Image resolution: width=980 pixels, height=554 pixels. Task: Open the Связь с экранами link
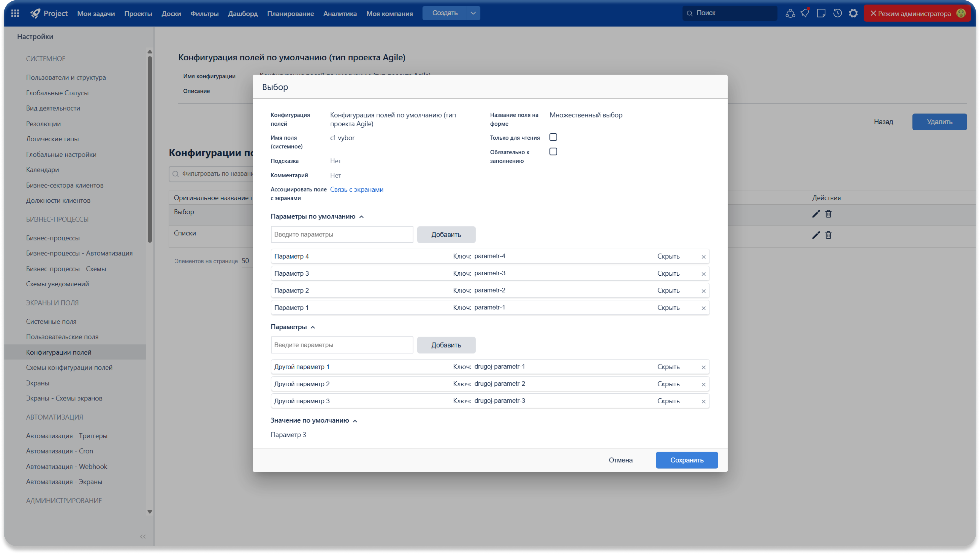(356, 190)
